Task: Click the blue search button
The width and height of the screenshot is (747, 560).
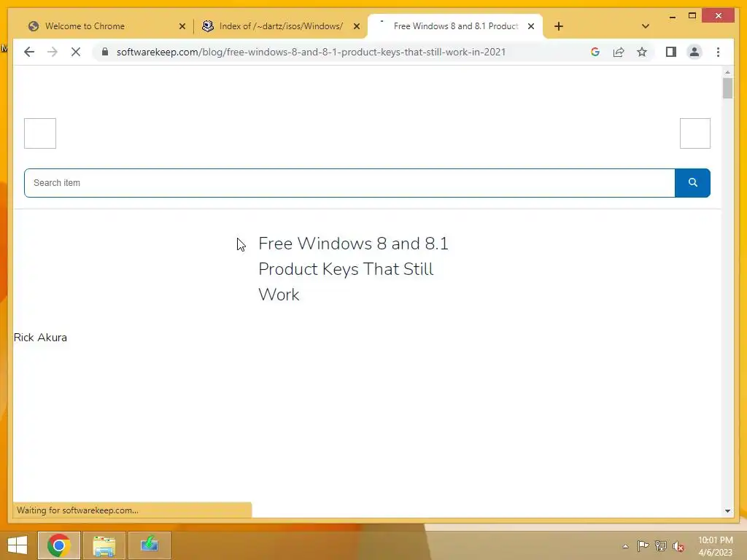Action: [x=693, y=183]
